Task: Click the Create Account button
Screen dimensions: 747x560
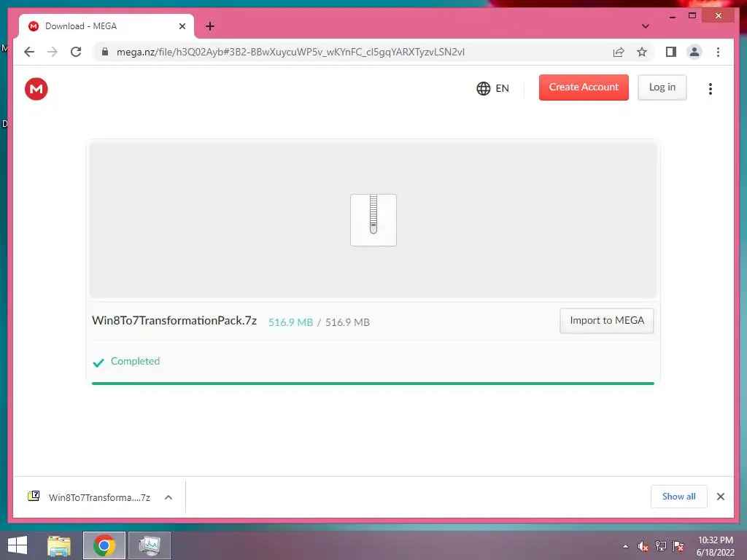Action: pos(584,87)
